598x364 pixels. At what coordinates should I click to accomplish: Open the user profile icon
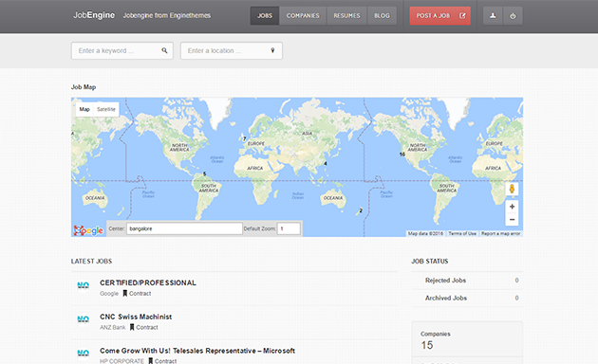[x=493, y=15]
